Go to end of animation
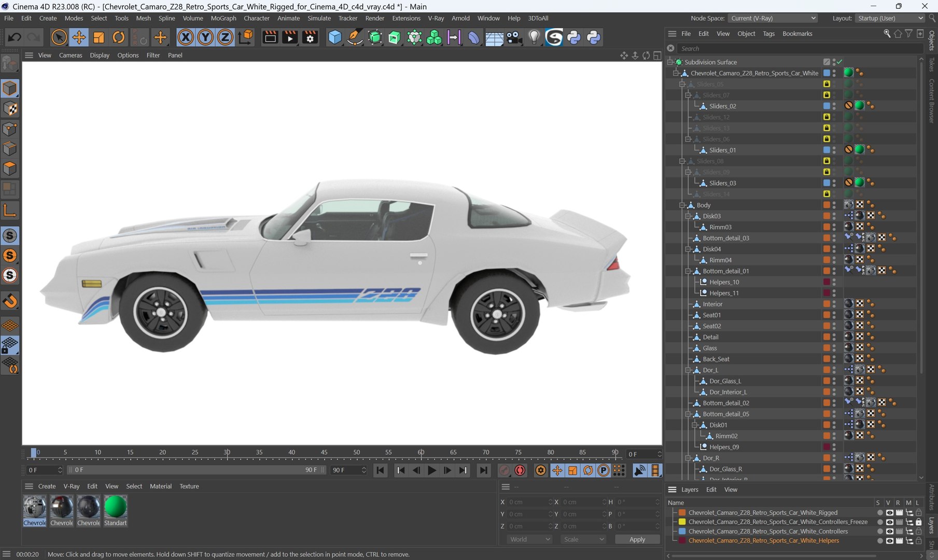The width and height of the screenshot is (938, 560). tap(483, 470)
